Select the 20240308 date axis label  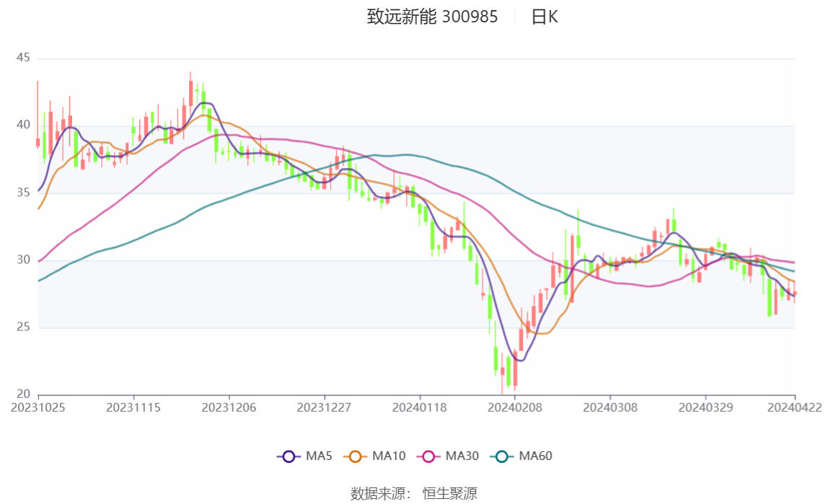(x=610, y=408)
